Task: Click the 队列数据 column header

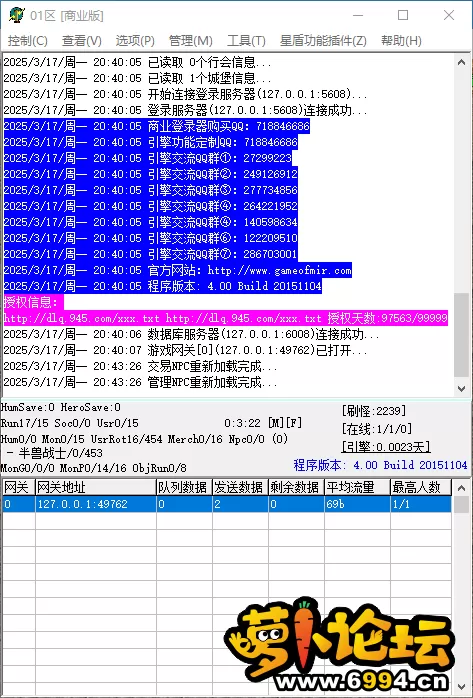Action: pyautogui.click(x=184, y=487)
